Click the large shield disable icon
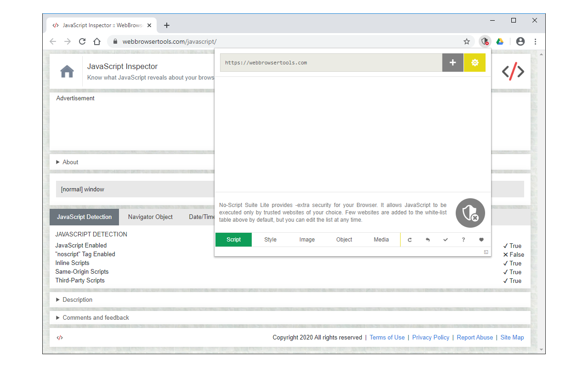 click(x=470, y=213)
